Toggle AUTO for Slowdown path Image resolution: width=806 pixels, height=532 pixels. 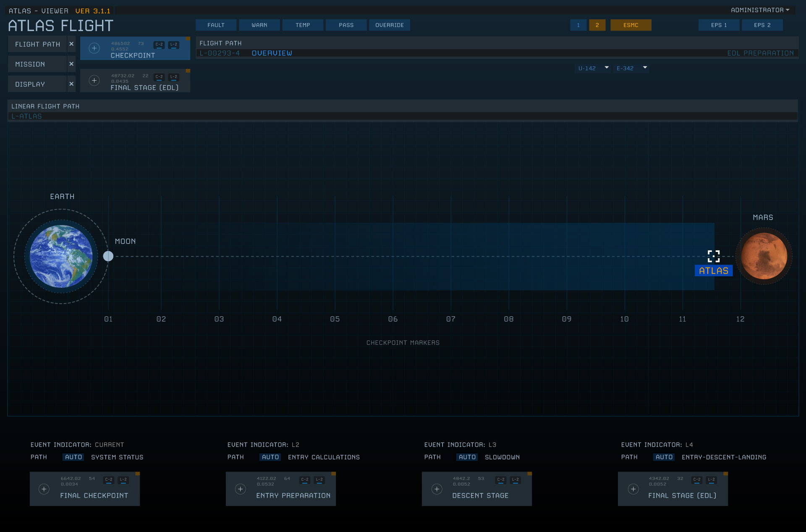(467, 457)
